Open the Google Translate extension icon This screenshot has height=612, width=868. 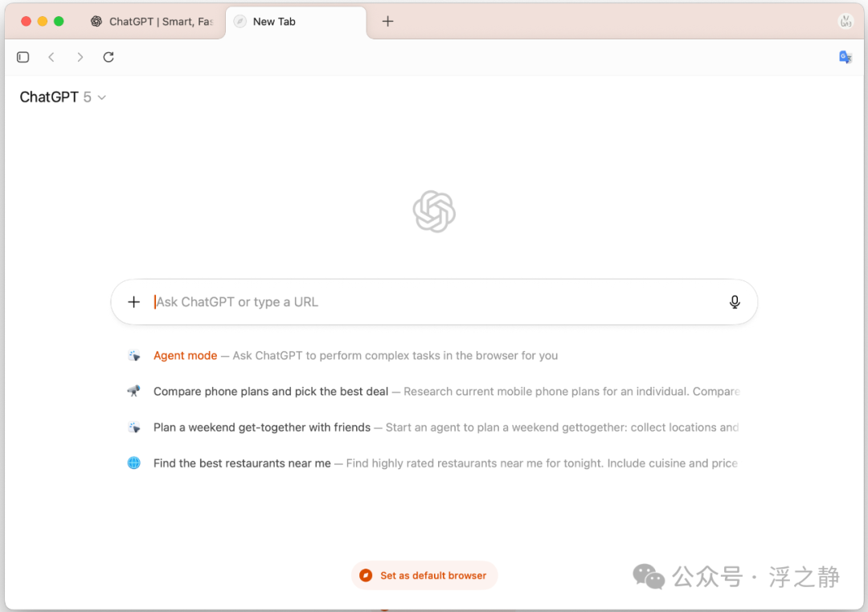(x=845, y=57)
